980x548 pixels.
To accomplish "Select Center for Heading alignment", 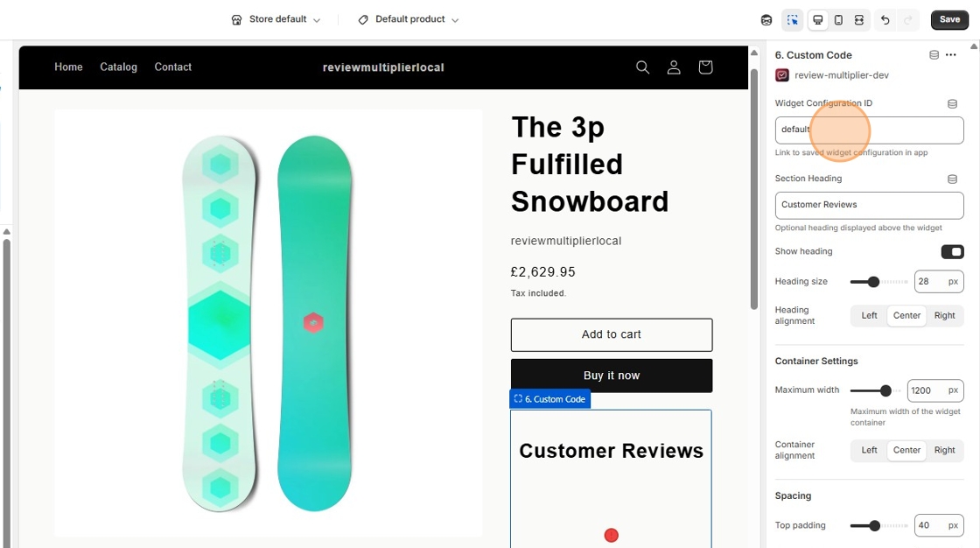I will pos(906,315).
